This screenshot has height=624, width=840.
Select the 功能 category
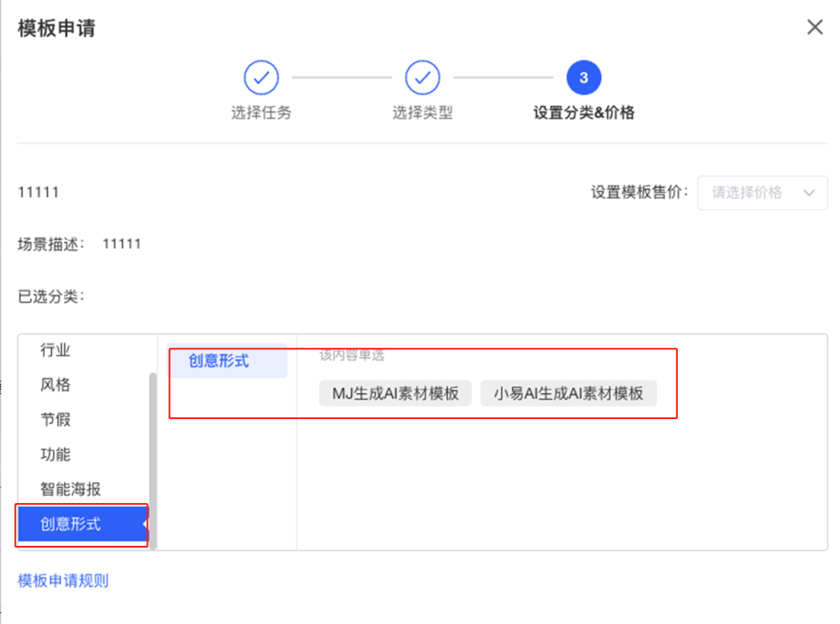point(55,454)
